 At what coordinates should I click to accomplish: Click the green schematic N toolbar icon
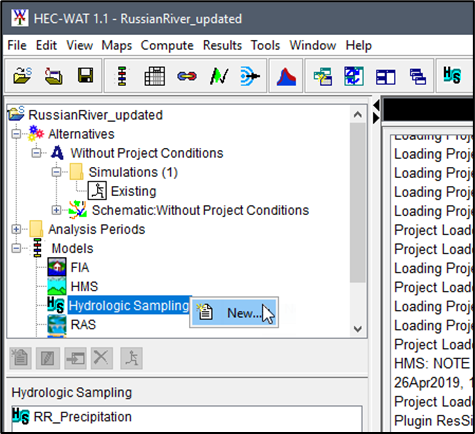pyautogui.click(x=219, y=76)
